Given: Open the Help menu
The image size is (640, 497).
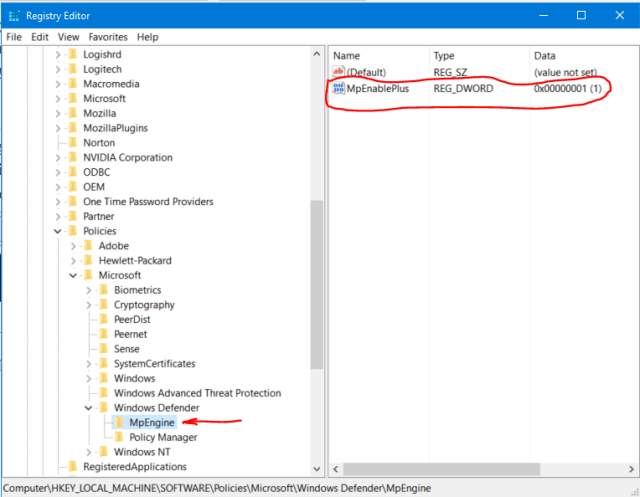Looking at the screenshot, I should (147, 37).
